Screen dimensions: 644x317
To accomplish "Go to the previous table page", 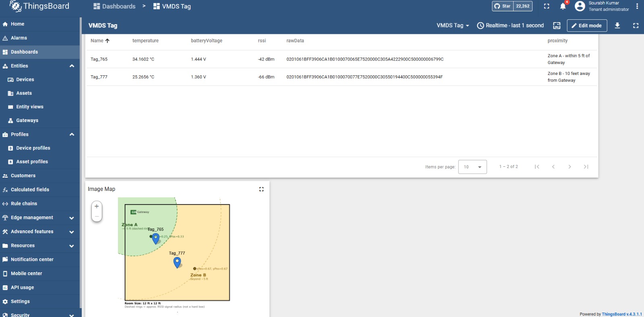I will pos(553,167).
